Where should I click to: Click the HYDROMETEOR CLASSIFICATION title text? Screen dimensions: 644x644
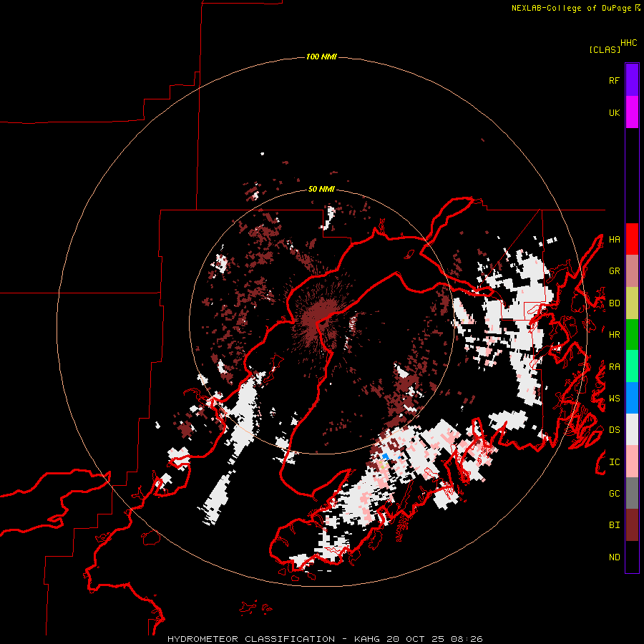(251, 639)
